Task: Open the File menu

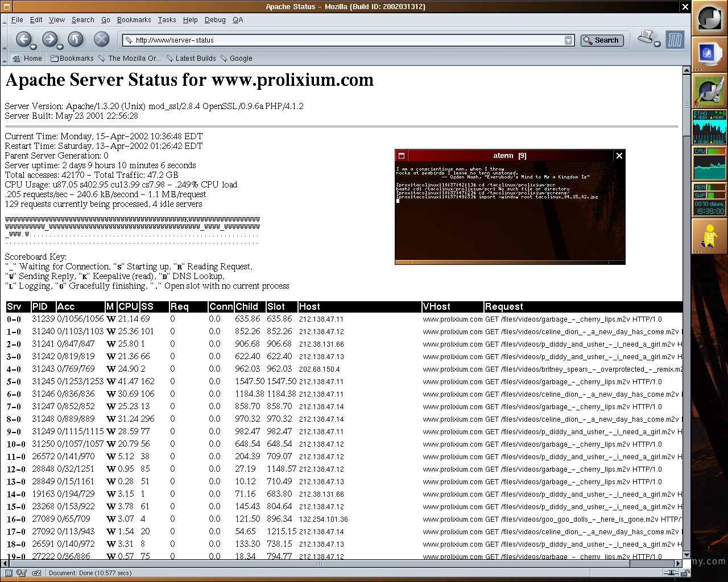Action: pos(17,20)
